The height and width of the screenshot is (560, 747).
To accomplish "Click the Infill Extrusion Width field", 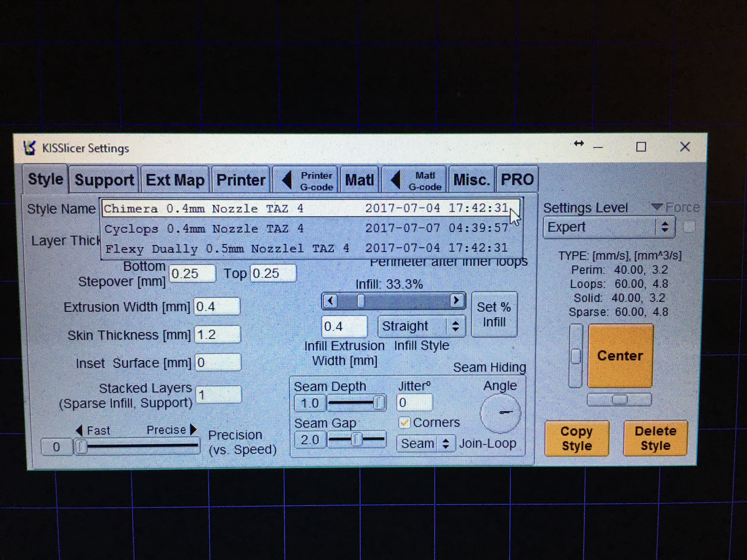I will [x=344, y=326].
